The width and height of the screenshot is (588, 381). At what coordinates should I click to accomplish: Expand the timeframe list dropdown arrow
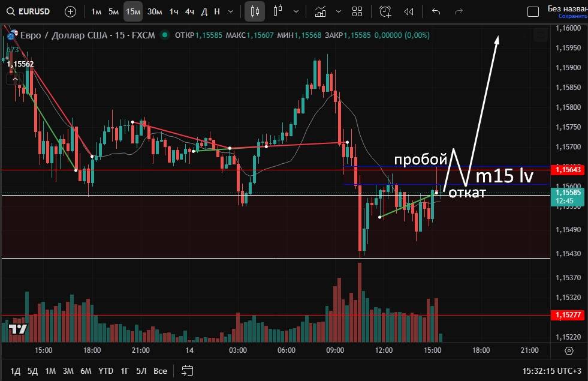[231, 11]
